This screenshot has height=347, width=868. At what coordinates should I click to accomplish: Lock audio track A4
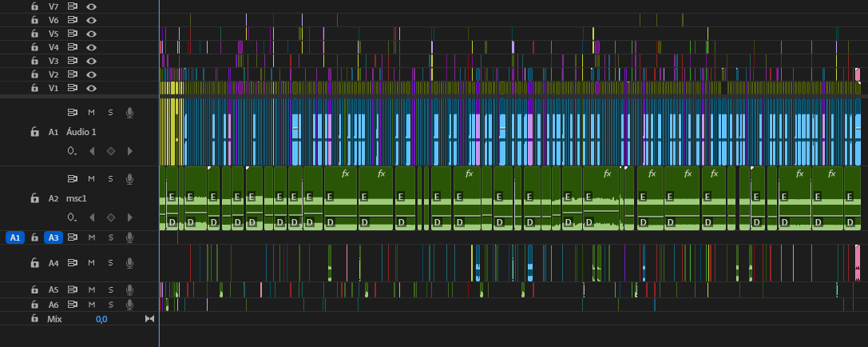click(34, 263)
